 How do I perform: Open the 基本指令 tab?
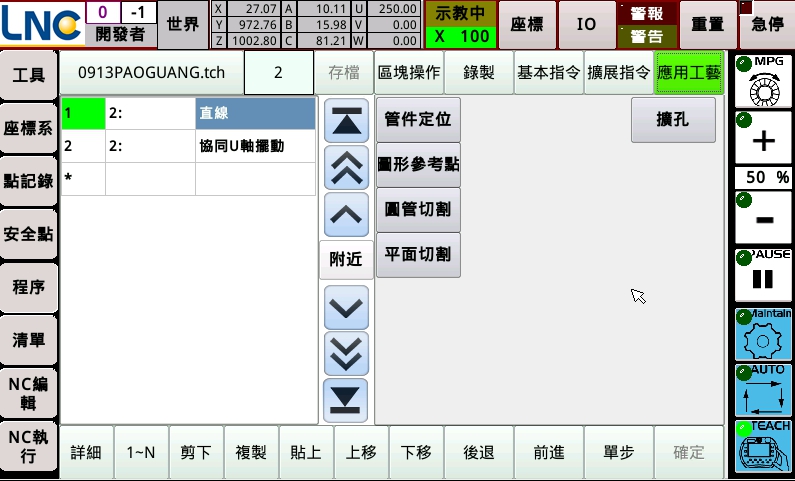[x=549, y=72]
